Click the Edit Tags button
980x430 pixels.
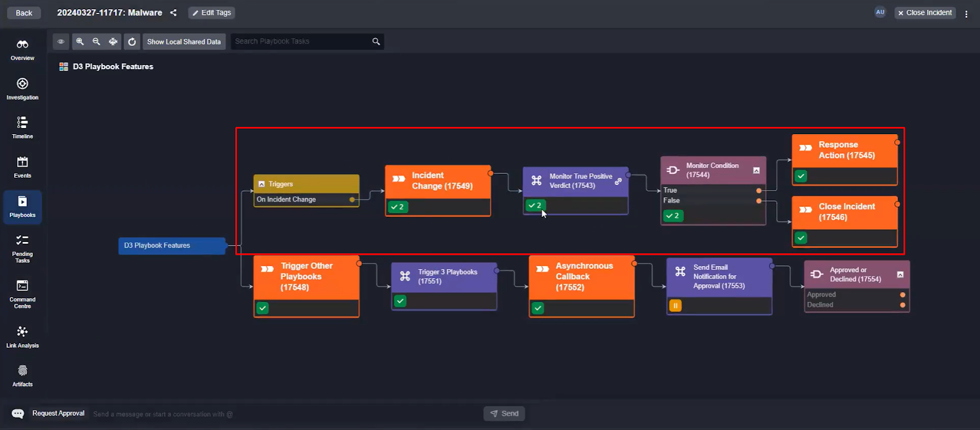[212, 13]
